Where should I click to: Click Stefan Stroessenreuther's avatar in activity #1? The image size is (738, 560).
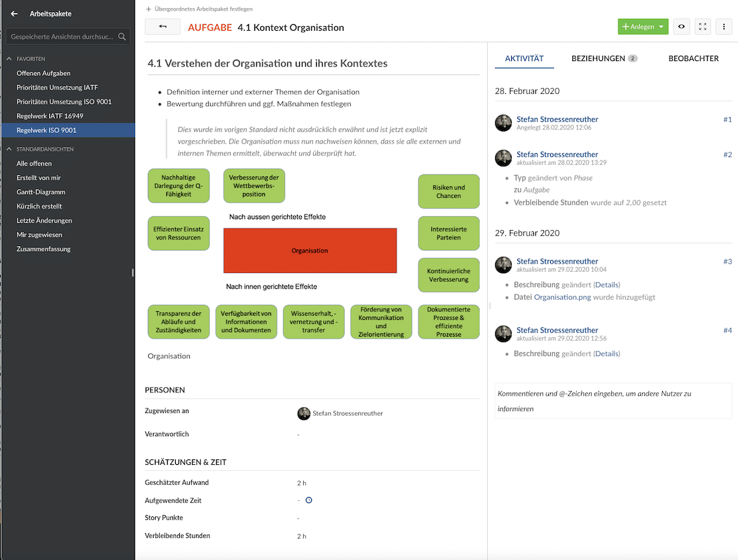(x=503, y=123)
